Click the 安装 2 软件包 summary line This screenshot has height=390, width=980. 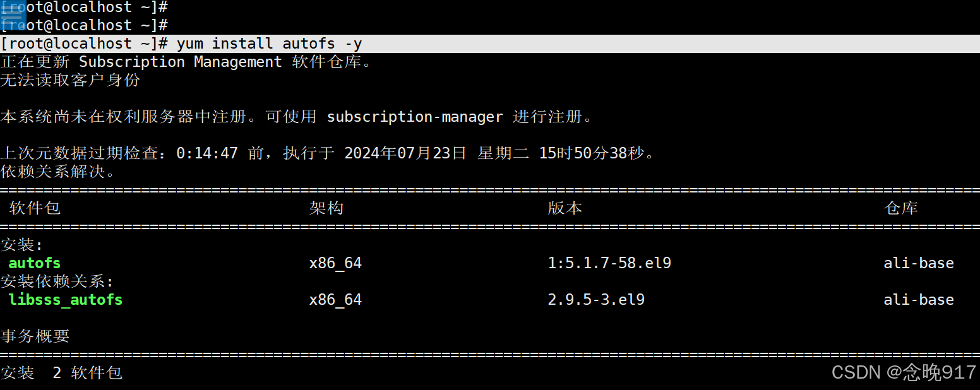pos(61,373)
